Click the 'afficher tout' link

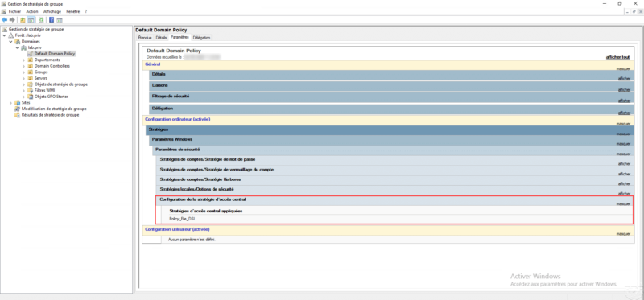pos(617,57)
